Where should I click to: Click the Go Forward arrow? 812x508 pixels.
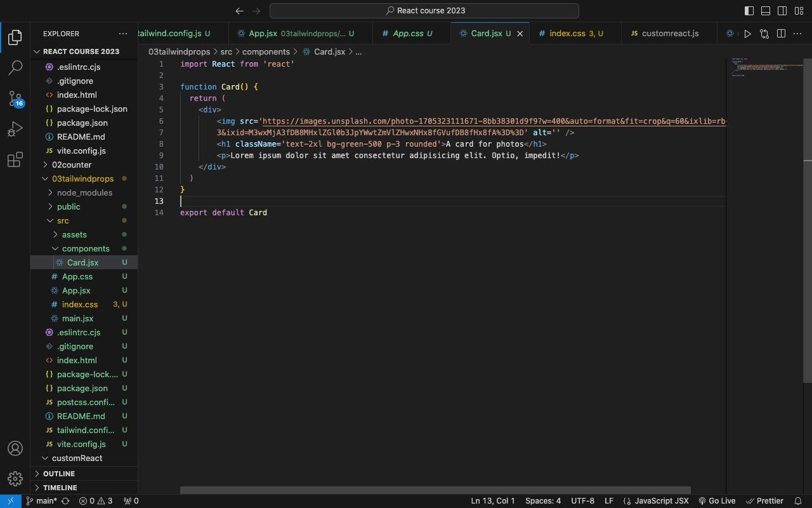[256, 11]
